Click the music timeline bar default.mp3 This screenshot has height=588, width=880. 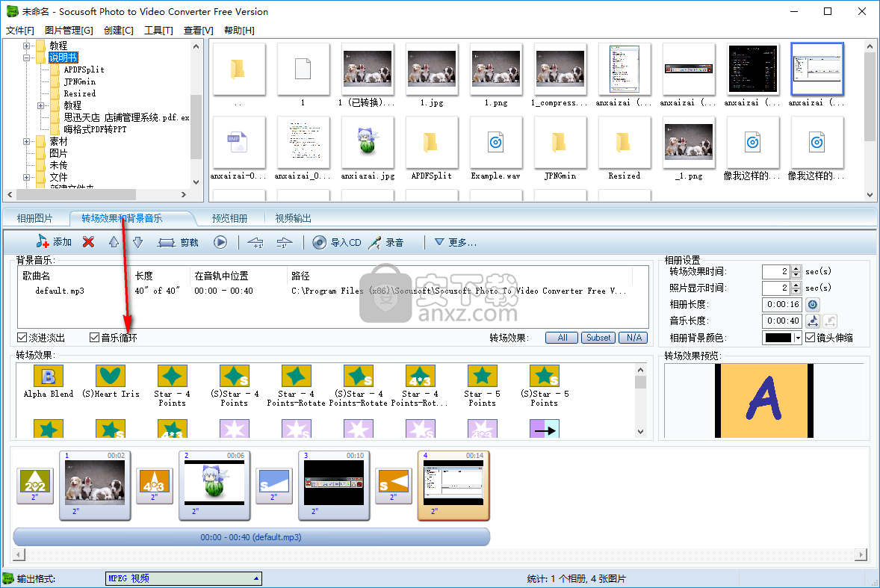[x=252, y=537]
